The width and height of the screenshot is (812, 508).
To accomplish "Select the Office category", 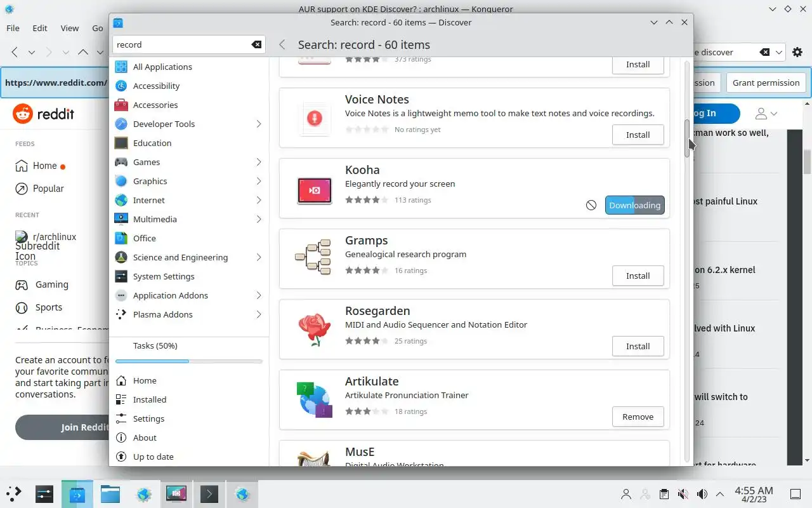I will click(x=189, y=238).
